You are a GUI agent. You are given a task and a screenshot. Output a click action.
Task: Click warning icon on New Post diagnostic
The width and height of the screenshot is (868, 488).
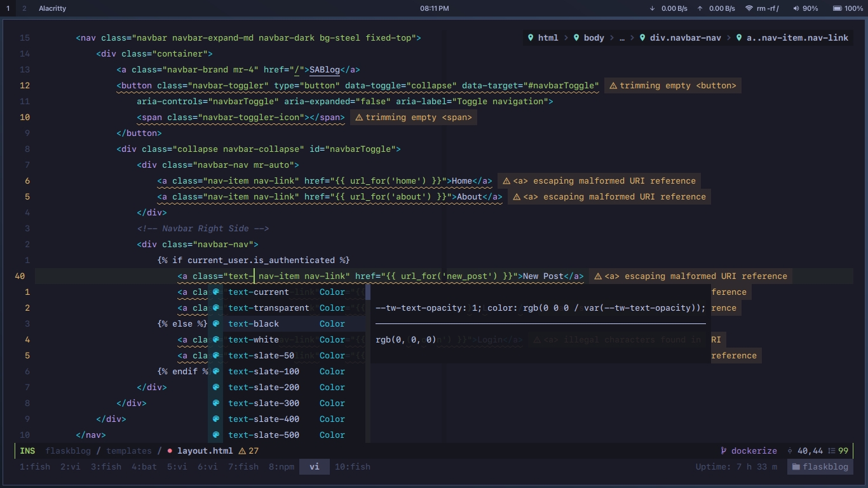pyautogui.click(x=598, y=276)
